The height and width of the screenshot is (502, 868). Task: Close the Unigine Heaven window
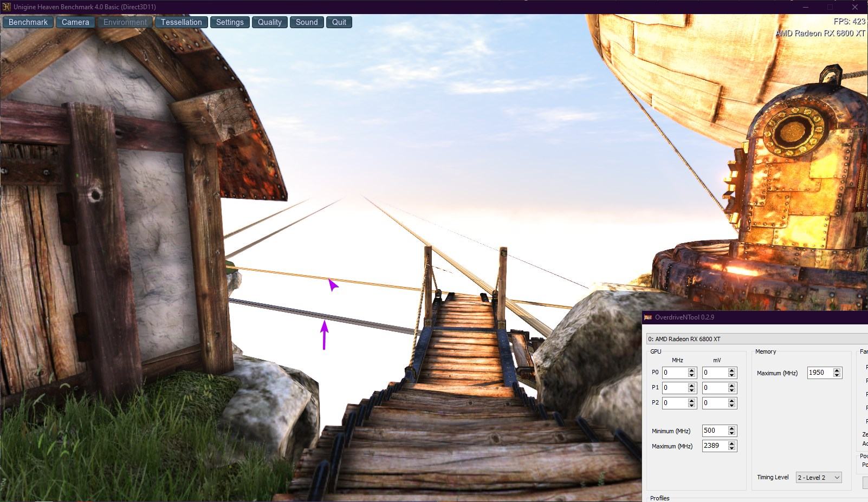coord(856,7)
